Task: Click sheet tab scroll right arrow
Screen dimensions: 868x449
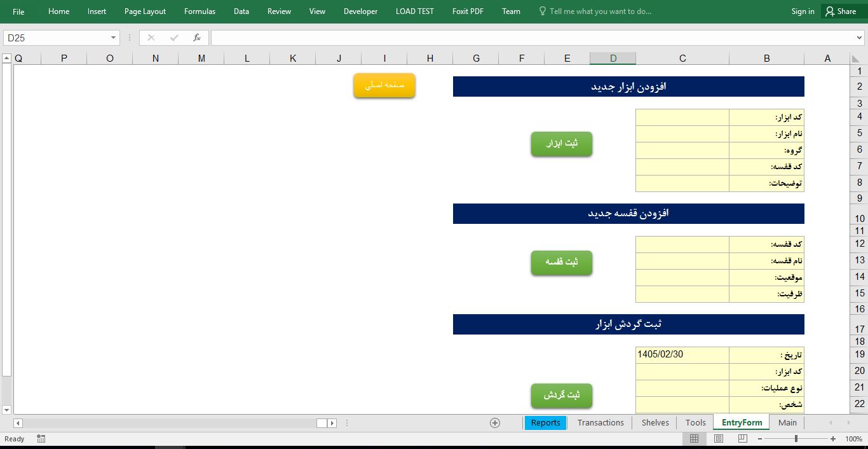Action: (x=850, y=423)
